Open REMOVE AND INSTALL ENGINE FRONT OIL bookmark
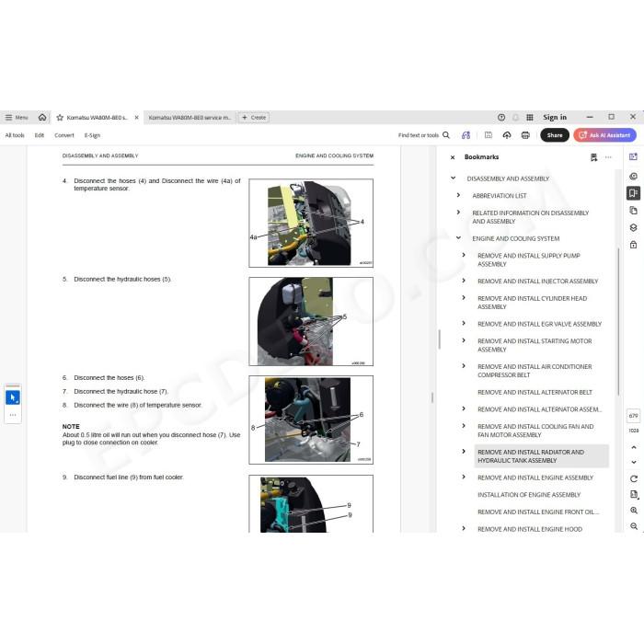 [x=538, y=512]
